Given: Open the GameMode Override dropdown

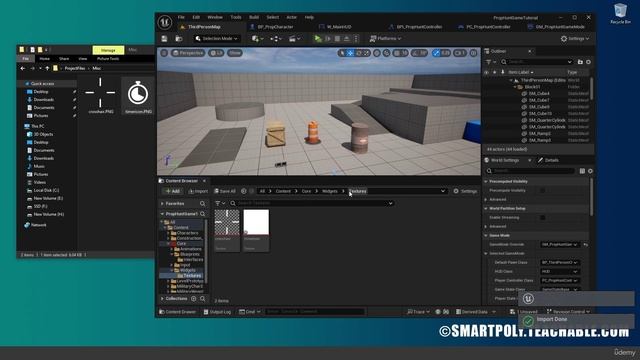Looking at the screenshot, I should 559,244.
